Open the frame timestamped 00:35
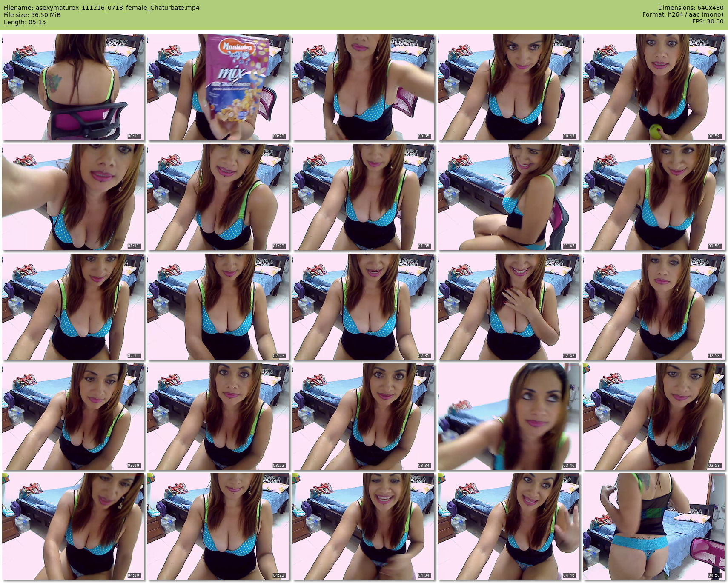The height and width of the screenshot is (583, 728). [364, 87]
